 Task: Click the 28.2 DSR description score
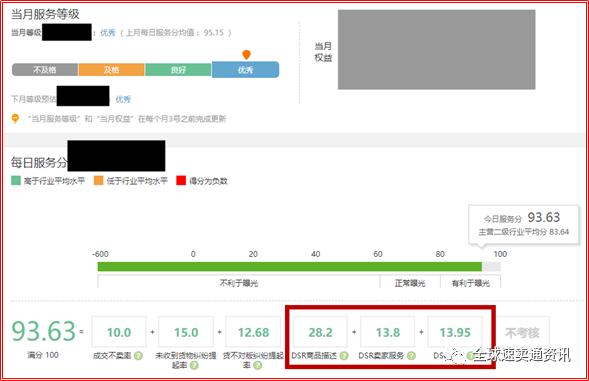click(x=320, y=332)
